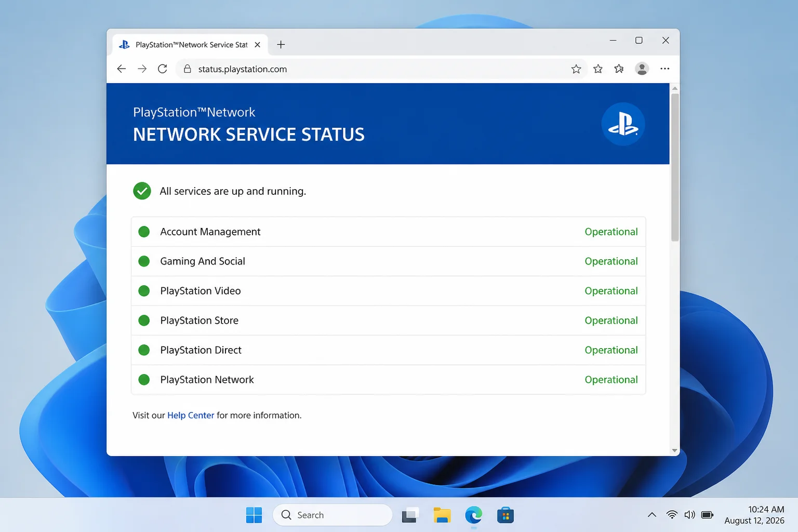The image size is (798, 532).
Task: Open File Explorer from the taskbar
Action: click(x=442, y=515)
